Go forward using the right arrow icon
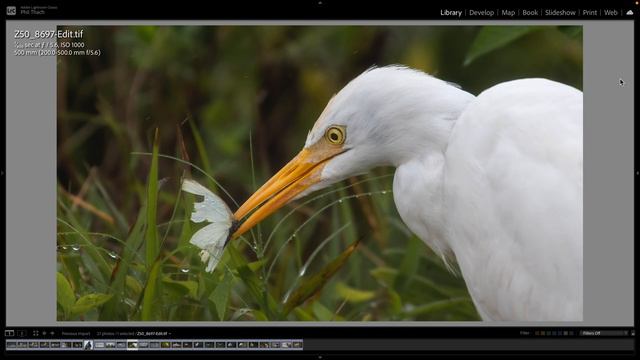 52,333
